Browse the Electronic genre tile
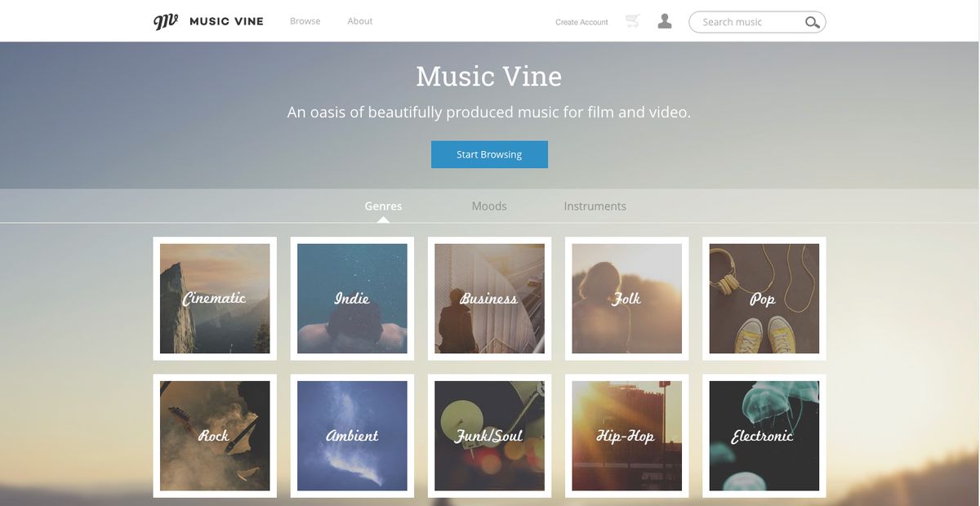The image size is (980, 506). (x=763, y=436)
